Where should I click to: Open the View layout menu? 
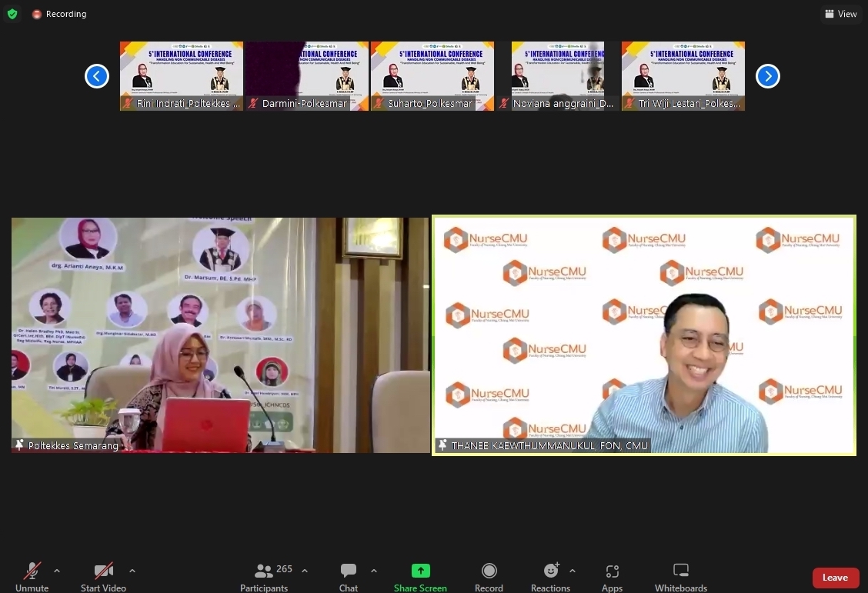click(x=841, y=14)
